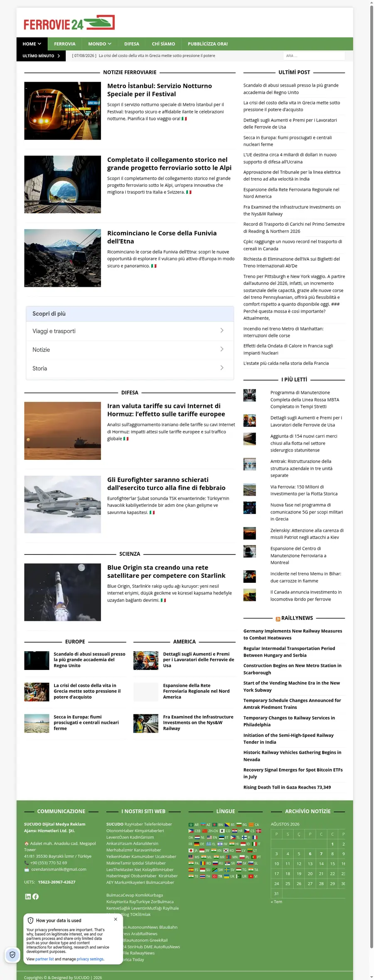Select the TR Turkish flag language

click(x=217, y=876)
